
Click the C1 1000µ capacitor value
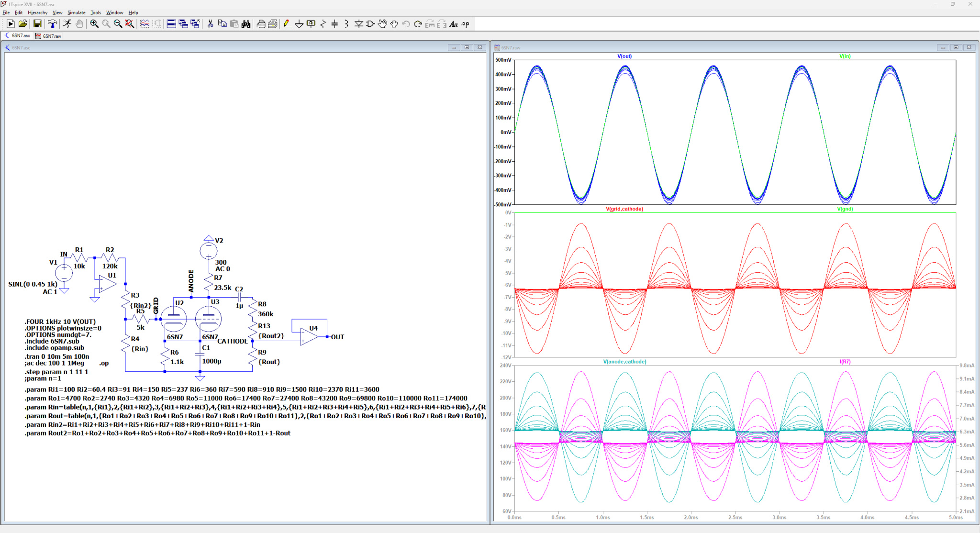pyautogui.click(x=212, y=361)
